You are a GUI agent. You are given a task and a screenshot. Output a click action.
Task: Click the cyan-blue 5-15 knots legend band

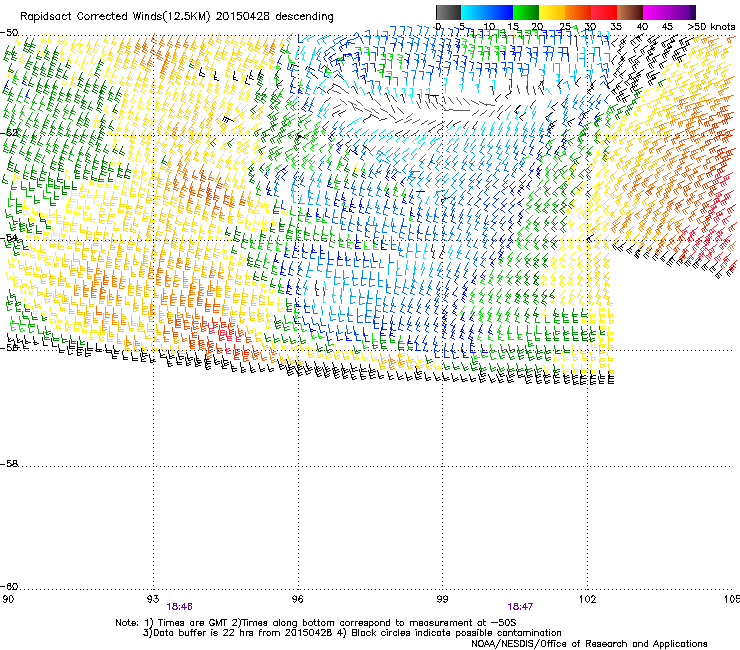(x=487, y=12)
